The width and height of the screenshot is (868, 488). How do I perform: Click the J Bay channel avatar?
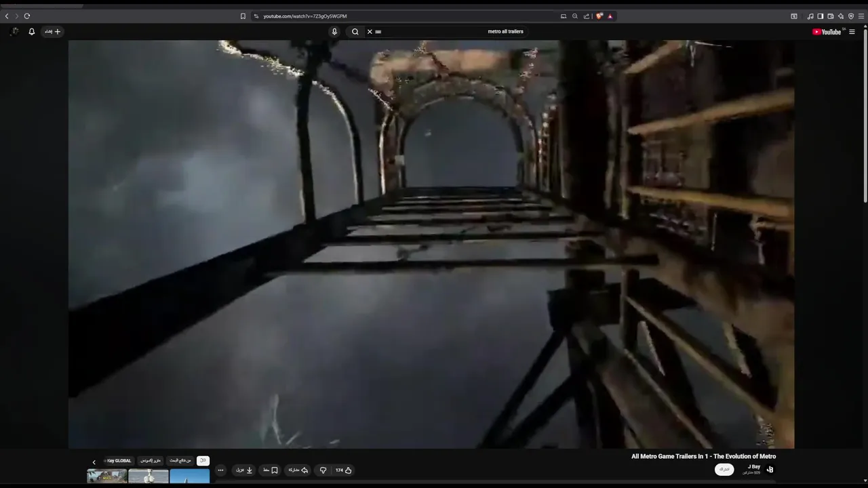[770, 469]
